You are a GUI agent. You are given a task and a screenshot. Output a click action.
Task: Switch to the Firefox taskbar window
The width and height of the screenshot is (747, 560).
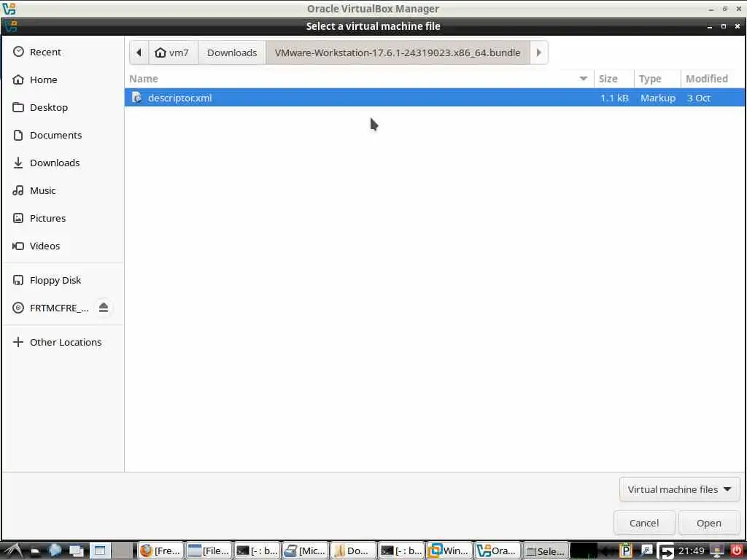point(161,551)
